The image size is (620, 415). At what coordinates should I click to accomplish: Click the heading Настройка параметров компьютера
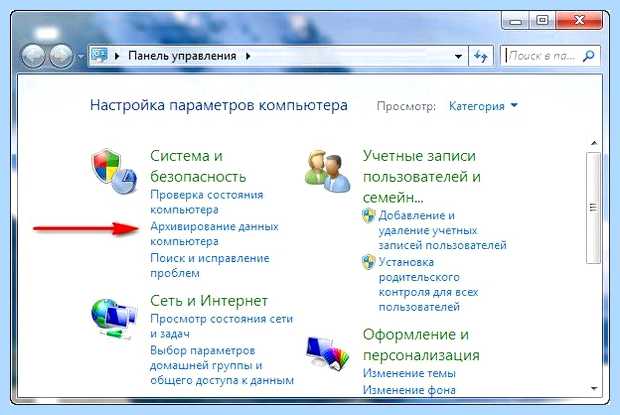coord(219,105)
